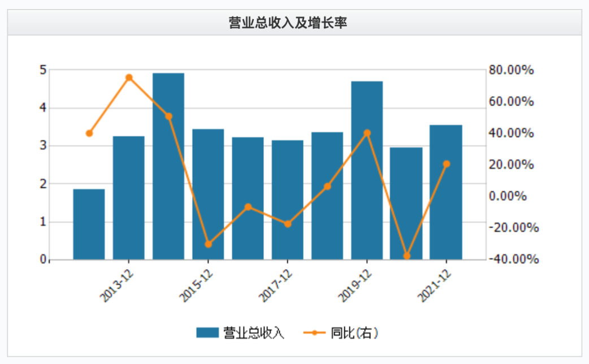Click the lowest orange point near -40.00%
This screenshot has height=364, width=589.
[407, 256]
